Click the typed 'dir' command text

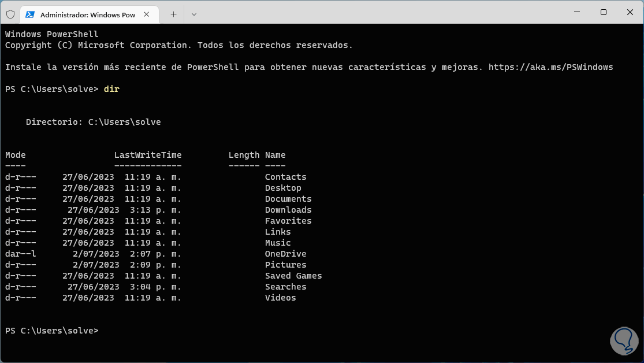tap(111, 89)
